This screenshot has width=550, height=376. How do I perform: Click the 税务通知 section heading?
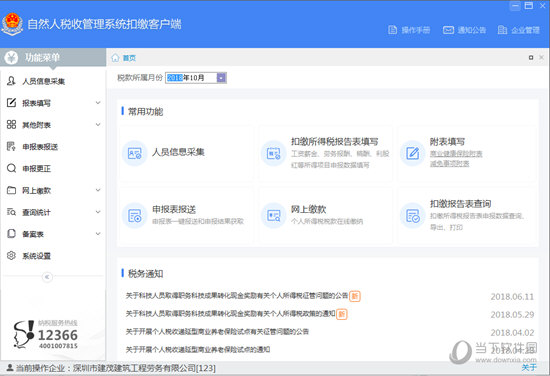(x=145, y=274)
